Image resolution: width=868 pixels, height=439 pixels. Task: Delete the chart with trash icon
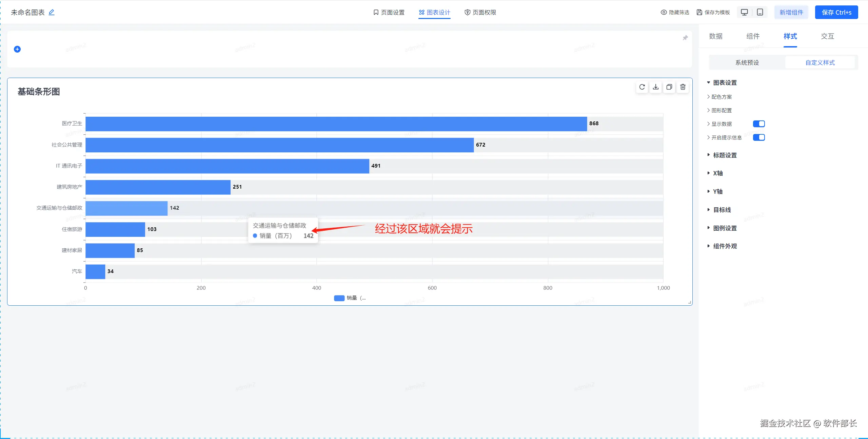click(683, 87)
